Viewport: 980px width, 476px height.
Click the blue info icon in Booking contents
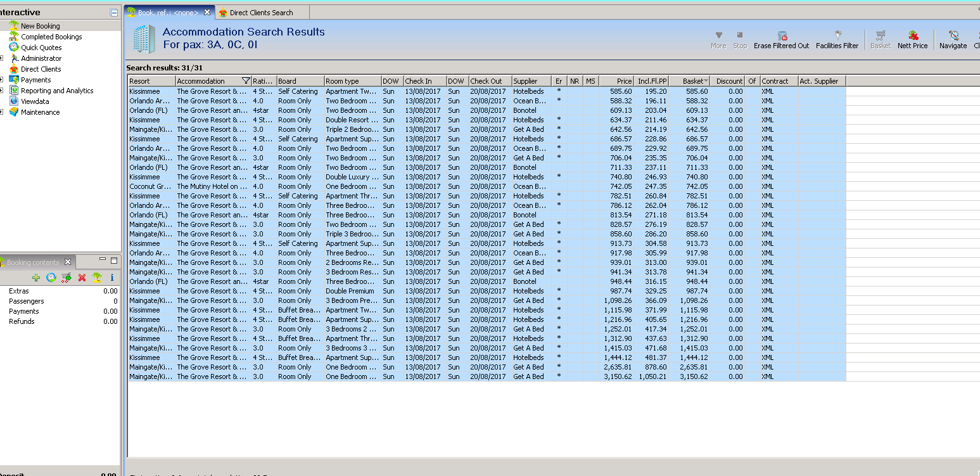[x=112, y=278]
